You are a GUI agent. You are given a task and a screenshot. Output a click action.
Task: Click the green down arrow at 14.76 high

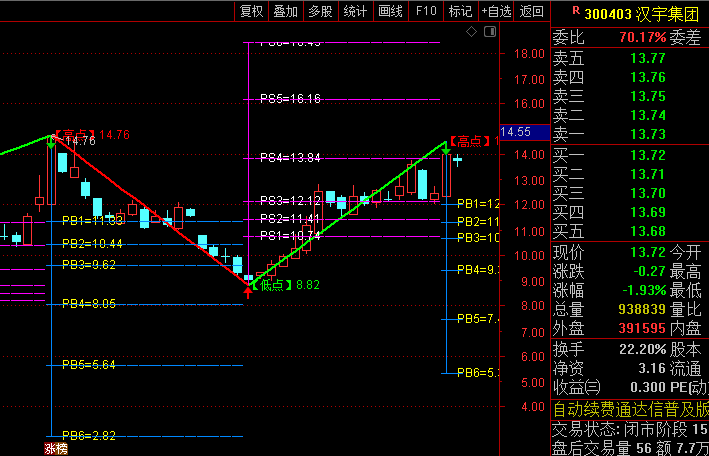coord(51,142)
